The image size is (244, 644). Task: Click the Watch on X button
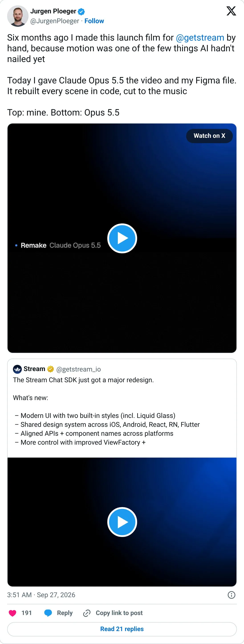tap(209, 136)
